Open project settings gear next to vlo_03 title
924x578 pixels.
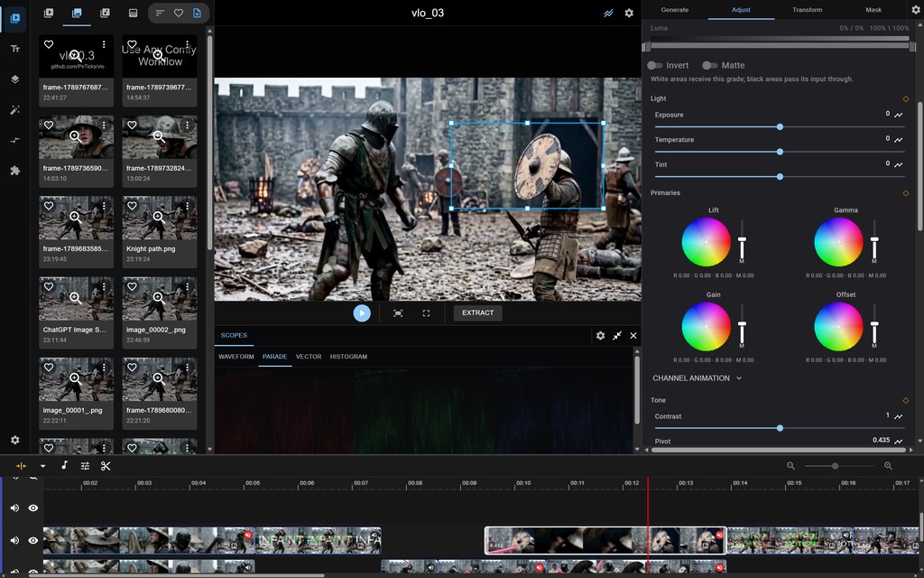[629, 13]
